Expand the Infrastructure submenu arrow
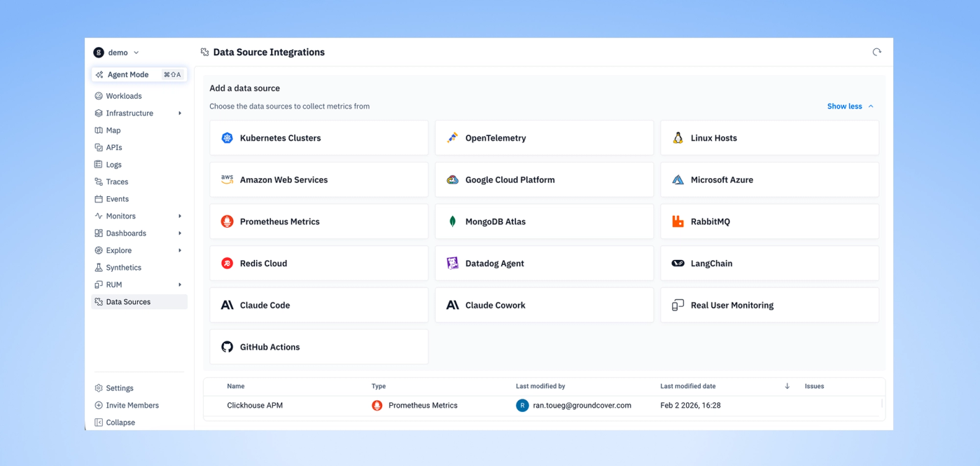 [180, 114]
